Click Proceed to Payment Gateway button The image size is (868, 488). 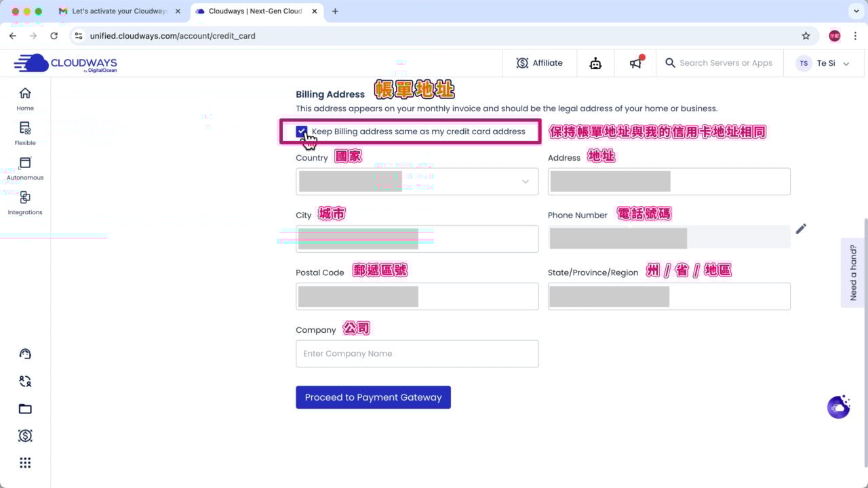[373, 397]
